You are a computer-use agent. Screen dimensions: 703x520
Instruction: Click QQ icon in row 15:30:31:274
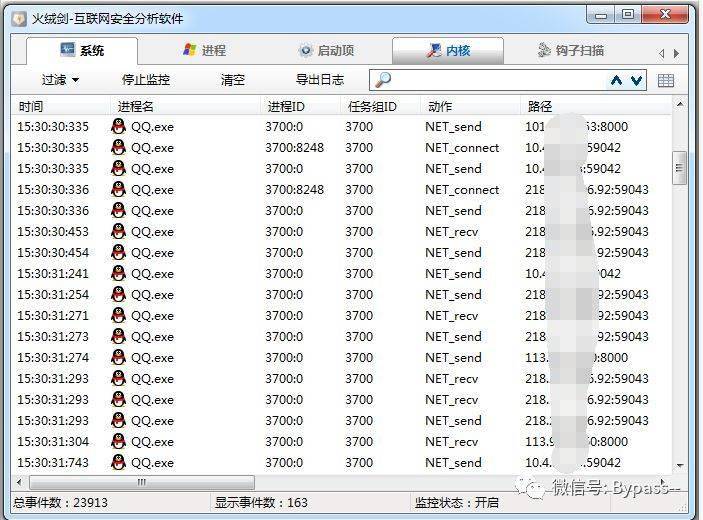(x=118, y=358)
